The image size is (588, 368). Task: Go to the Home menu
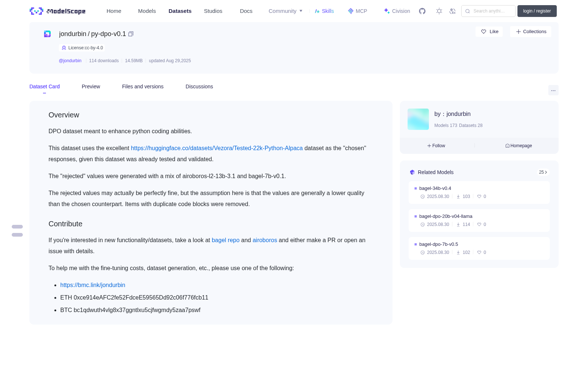coord(114,11)
